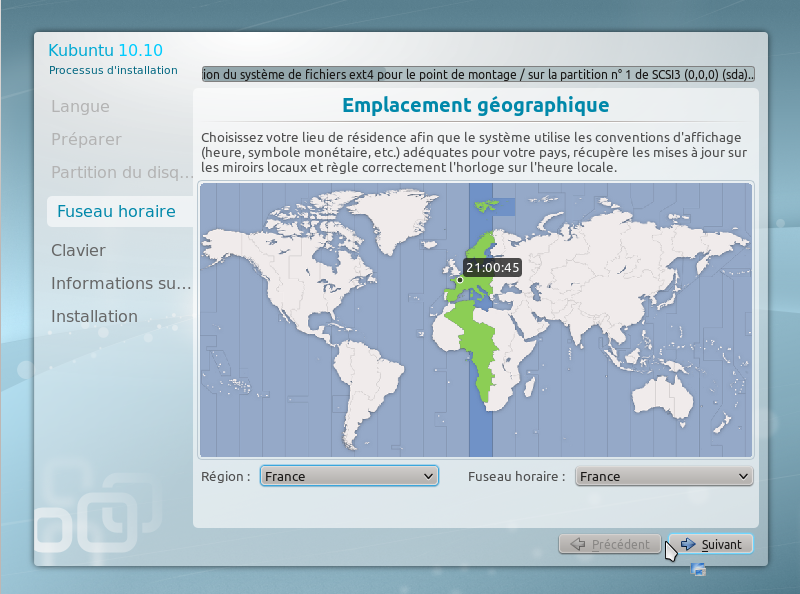Click the location dot on France

pyautogui.click(x=460, y=280)
